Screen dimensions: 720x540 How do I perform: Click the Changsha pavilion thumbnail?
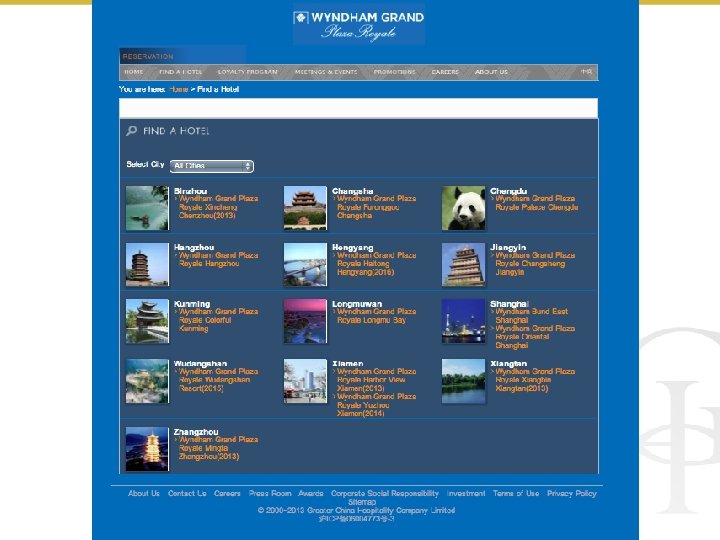pyautogui.click(x=305, y=208)
